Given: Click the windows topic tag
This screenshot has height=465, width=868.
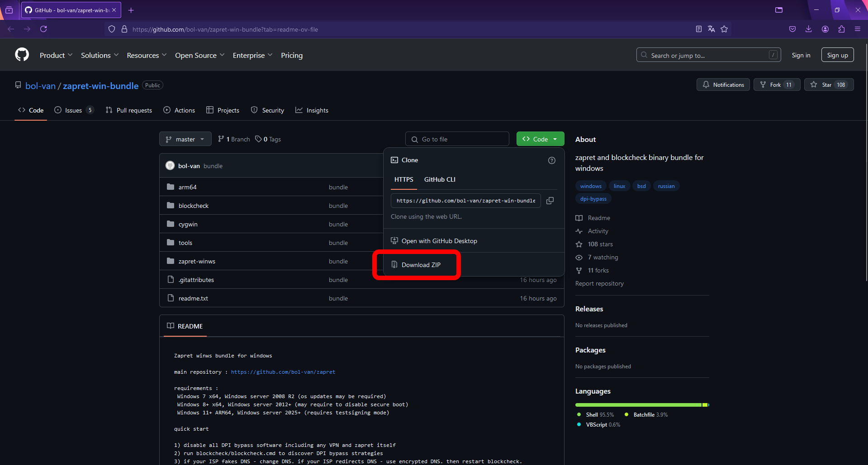Looking at the screenshot, I should [x=591, y=186].
